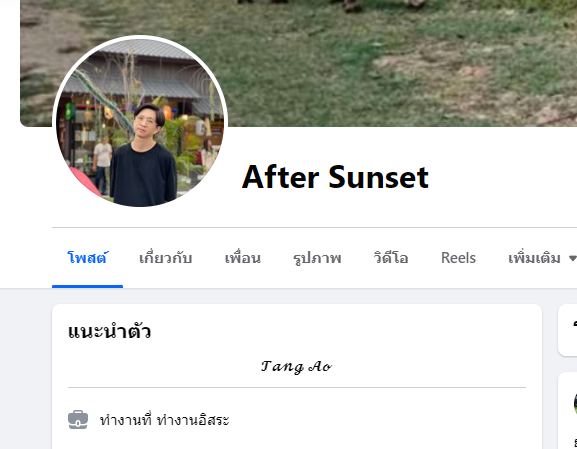Click the caret arrow beside เพิ่มเติม
The width and height of the screenshot is (577, 449).
click(x=572, y=258)
